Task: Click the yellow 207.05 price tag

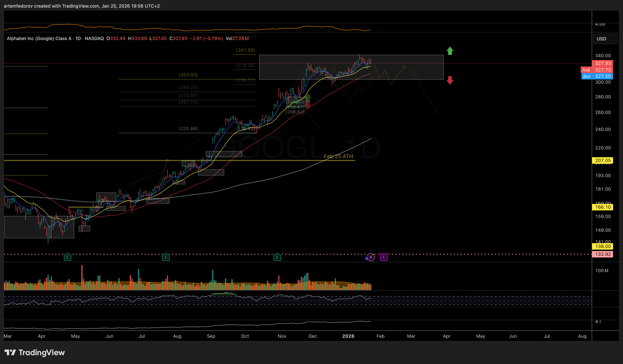Action: (602, 160)
